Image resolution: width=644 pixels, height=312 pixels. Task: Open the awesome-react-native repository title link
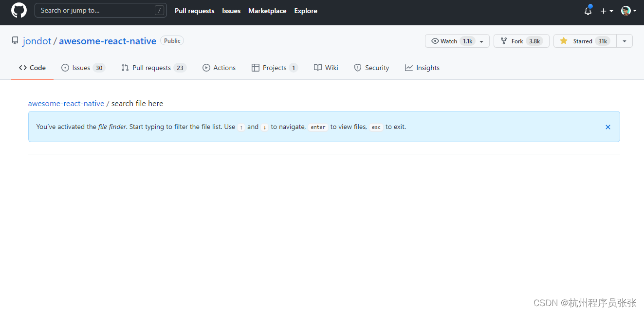pyautogui.click(x=108, y=41)
